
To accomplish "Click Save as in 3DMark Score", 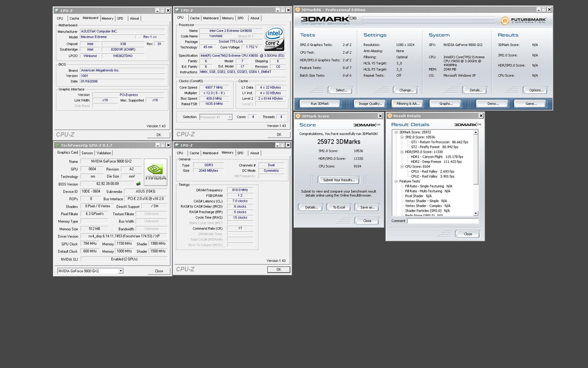I will tap(367, 207).
